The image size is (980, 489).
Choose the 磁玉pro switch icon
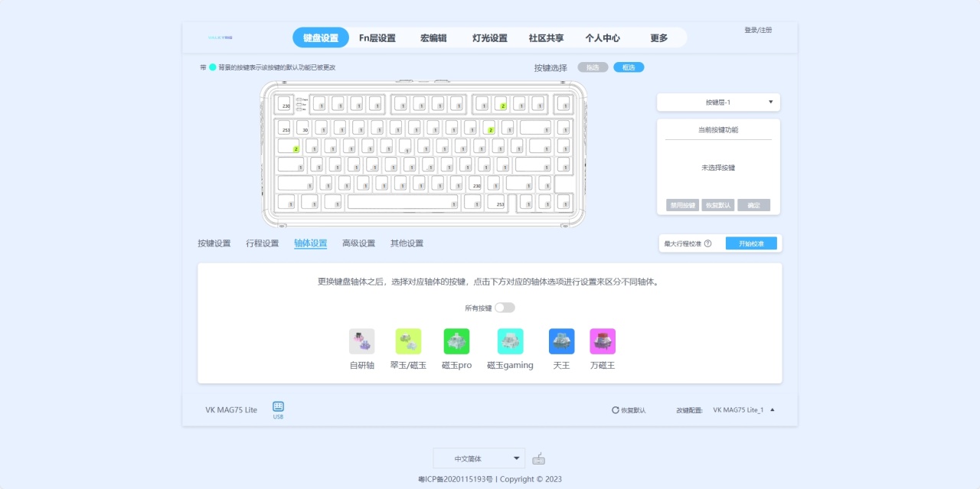coord(456,341)
